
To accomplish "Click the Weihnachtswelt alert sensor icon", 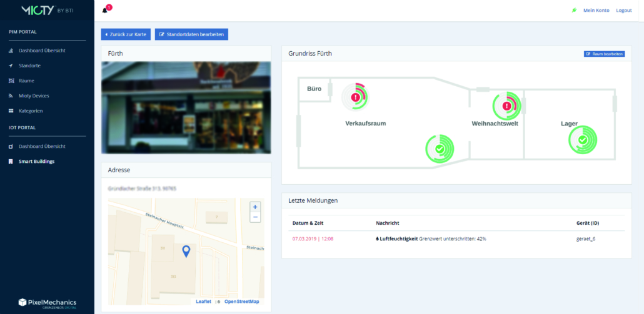I will (x=506, y=105).
